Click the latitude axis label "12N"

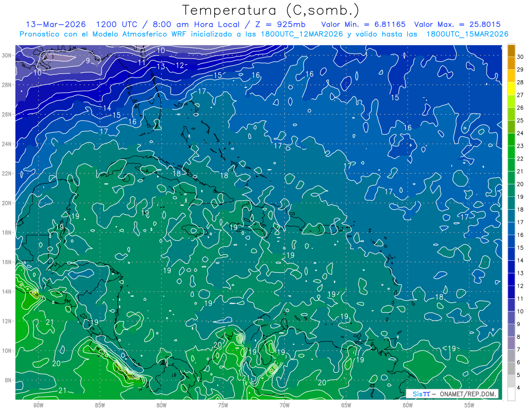(8, 321)
